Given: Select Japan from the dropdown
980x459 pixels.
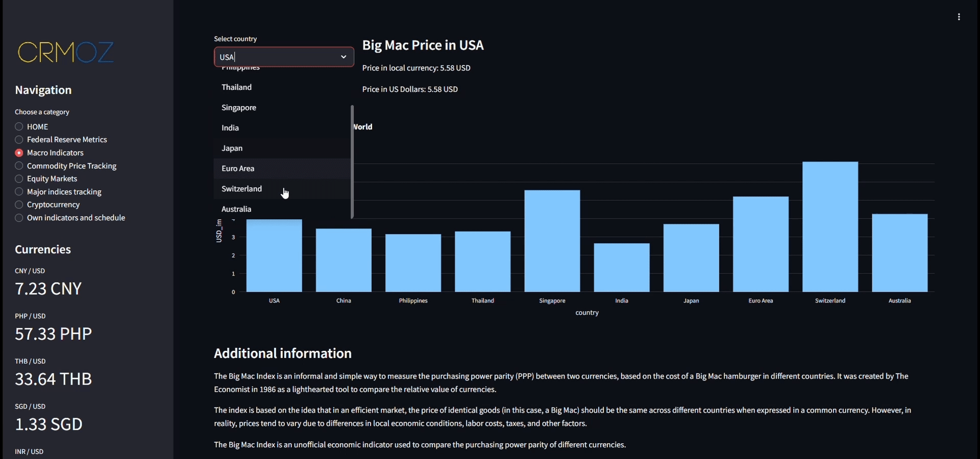Looking at the screenshot, I should pos(232,148).
